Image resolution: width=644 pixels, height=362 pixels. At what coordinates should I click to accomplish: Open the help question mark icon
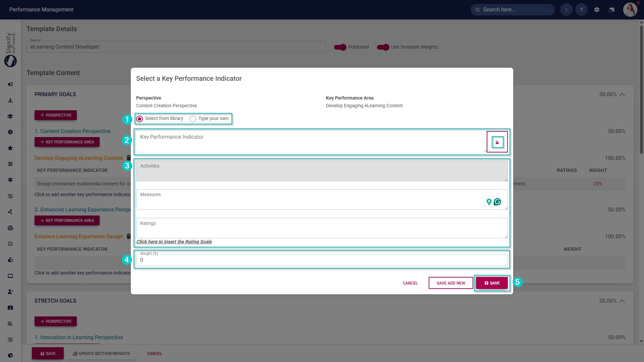(x=581, y=10)
